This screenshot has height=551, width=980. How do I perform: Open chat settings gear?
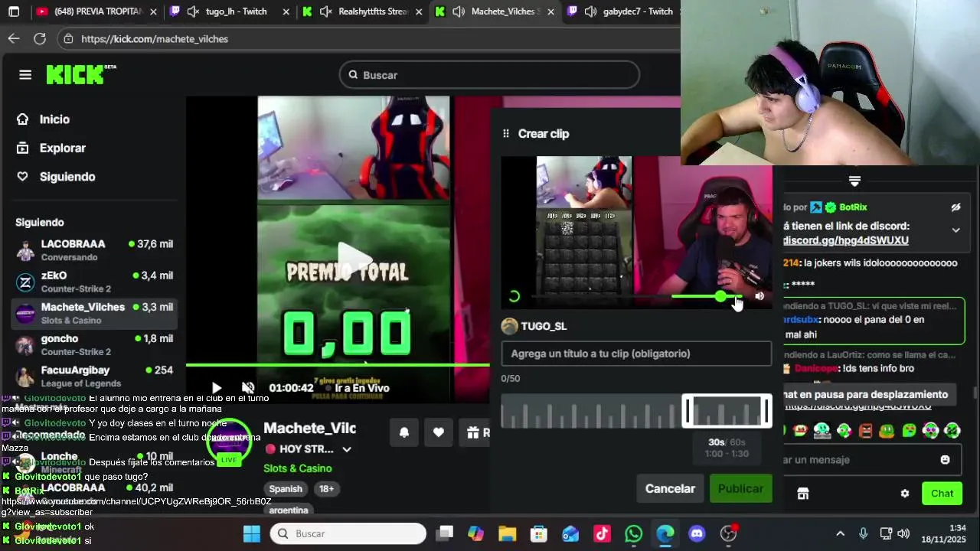905,494
